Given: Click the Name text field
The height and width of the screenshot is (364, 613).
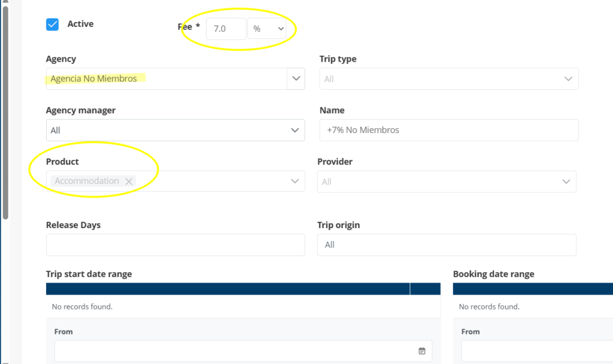Looking at the screenshot, I should tap(449, 131).
